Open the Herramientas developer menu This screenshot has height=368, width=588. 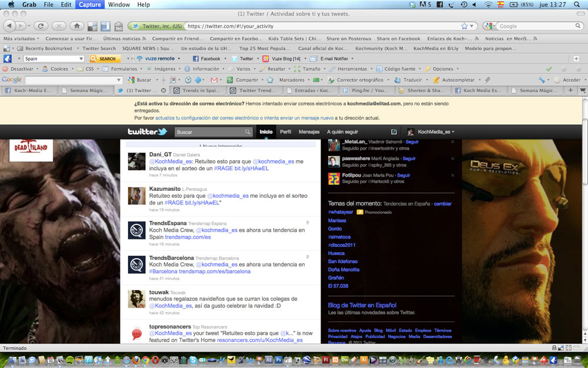350,69
